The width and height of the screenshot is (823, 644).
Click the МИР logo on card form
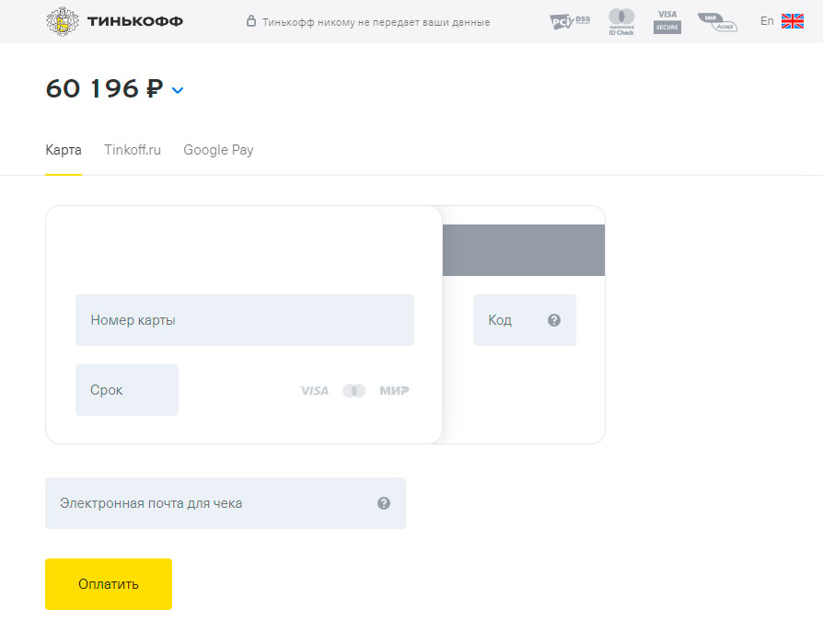pos(394,391)
